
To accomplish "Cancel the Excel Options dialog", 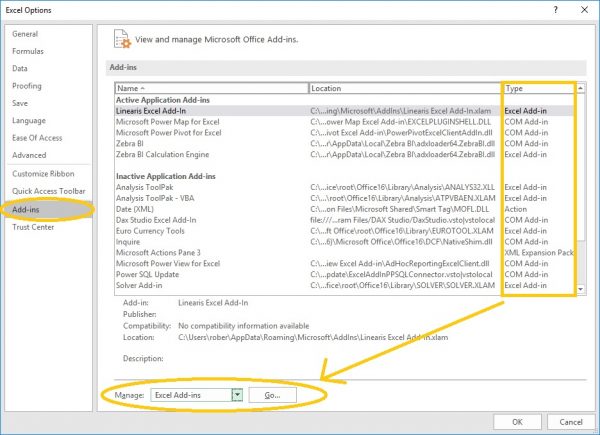I will pos(571,422).
